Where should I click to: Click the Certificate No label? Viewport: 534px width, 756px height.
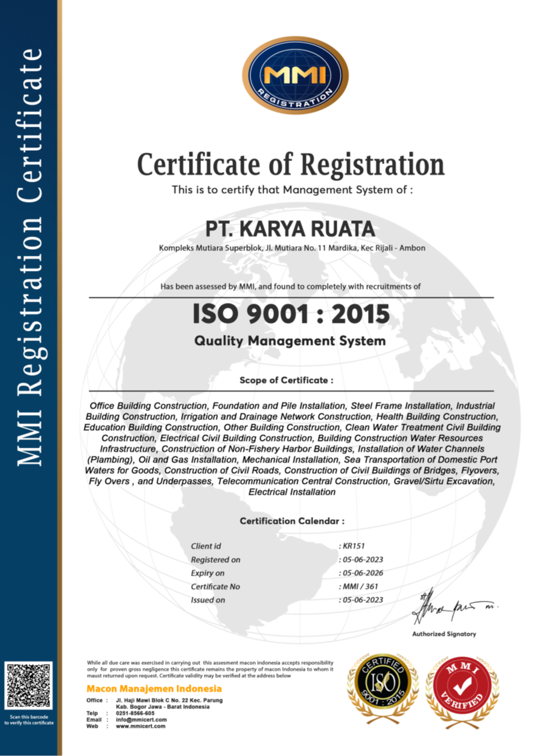215,586
